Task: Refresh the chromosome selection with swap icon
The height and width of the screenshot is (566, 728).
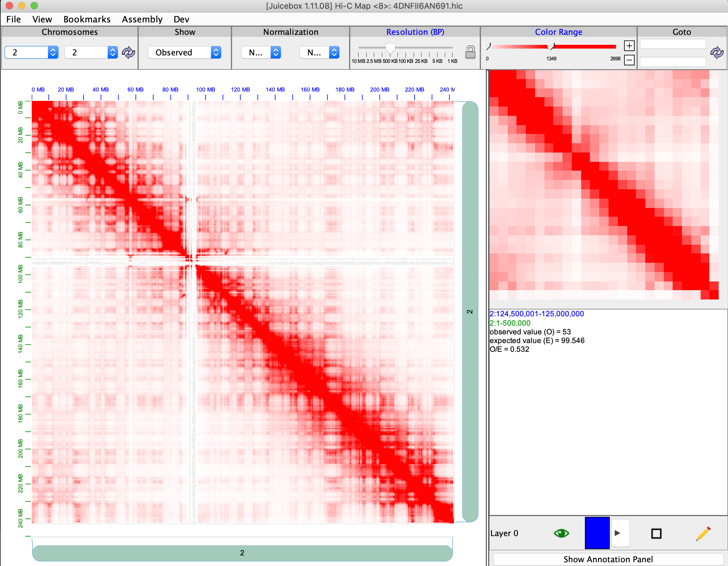Action: click(129, 52)
